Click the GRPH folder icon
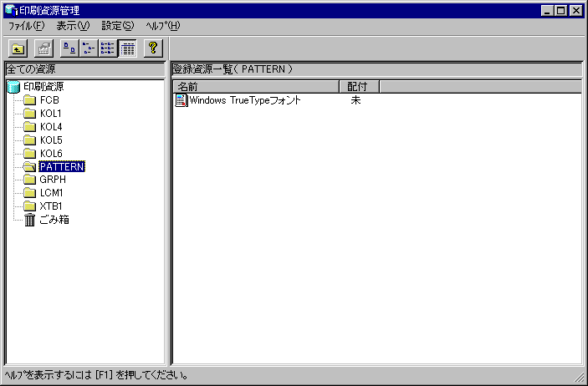588x386 pixels. [29, 180]
